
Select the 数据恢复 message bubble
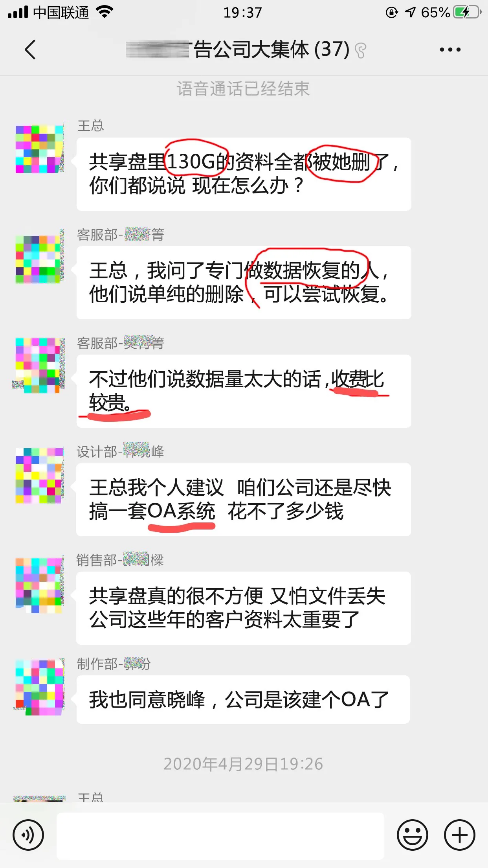pyautogui.click(x=244, y=282)
